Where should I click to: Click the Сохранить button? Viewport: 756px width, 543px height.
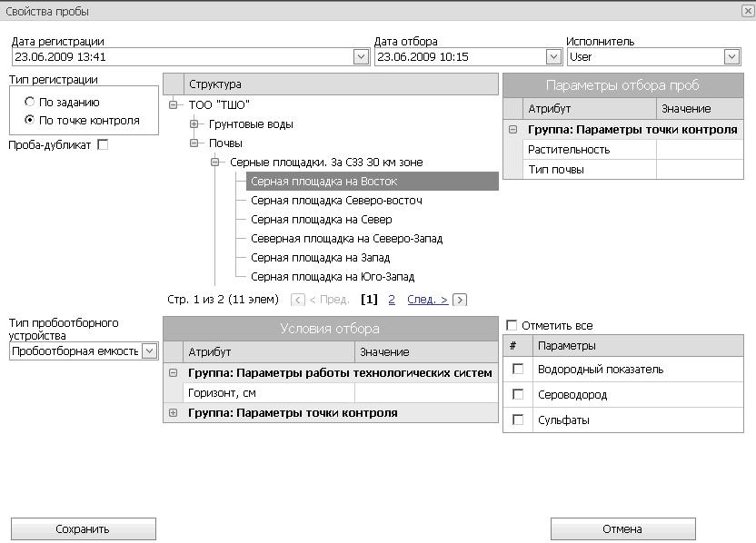[84, 529]
